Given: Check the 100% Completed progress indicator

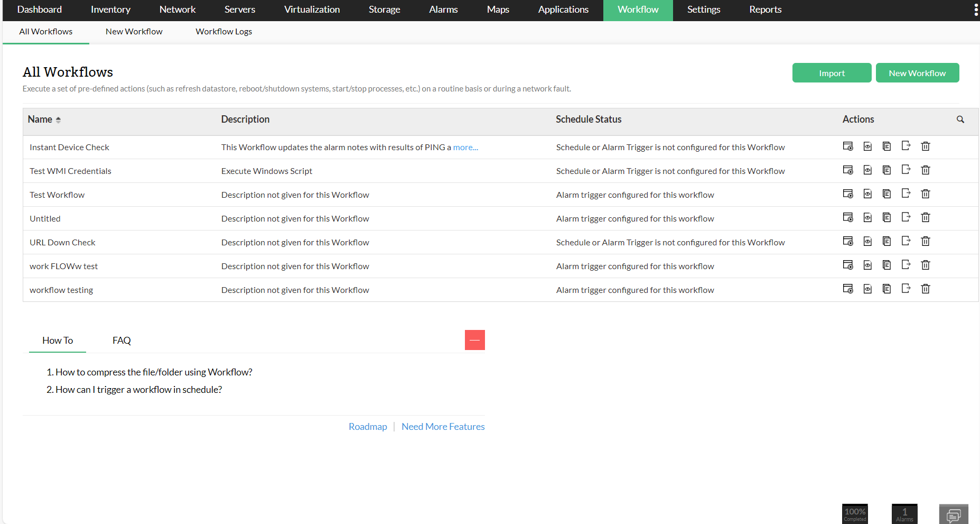Looking at the screenshot, I should click(854, 513).
